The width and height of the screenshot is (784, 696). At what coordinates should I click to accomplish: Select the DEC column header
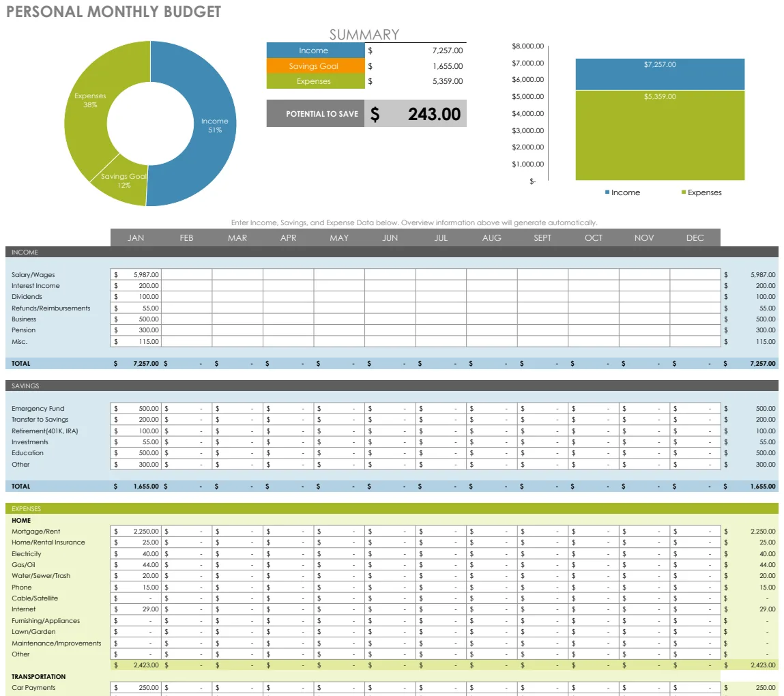pos(695,238)
